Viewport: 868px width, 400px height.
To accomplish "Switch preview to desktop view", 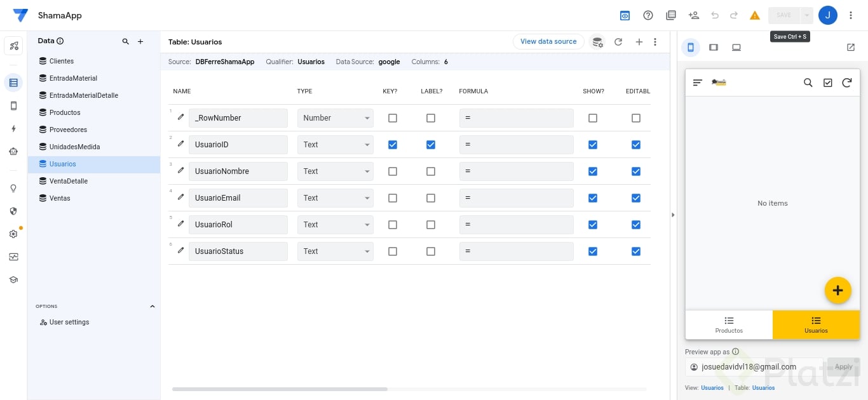I will [736, 47].
